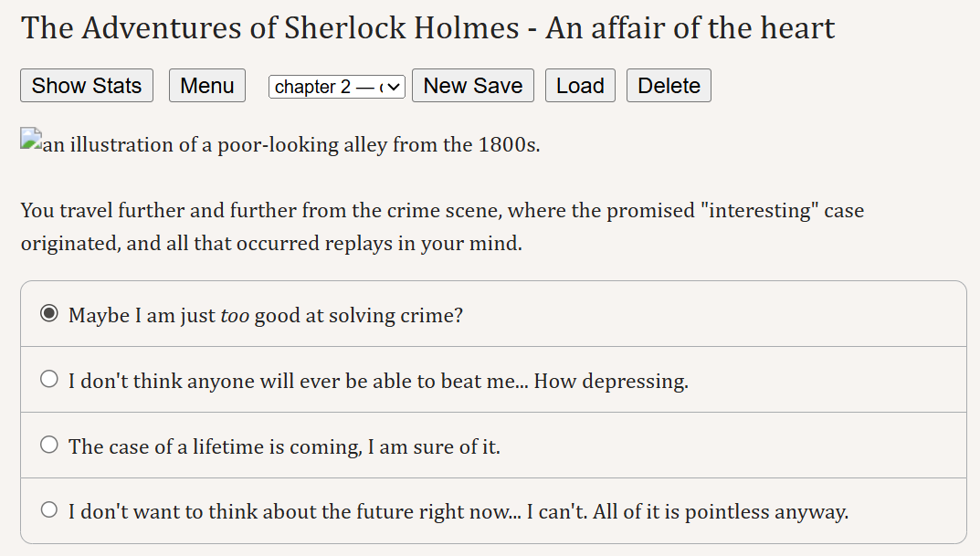Click the Sherlock Holmes game title heading
980x556 pixels.
point(427,28)
